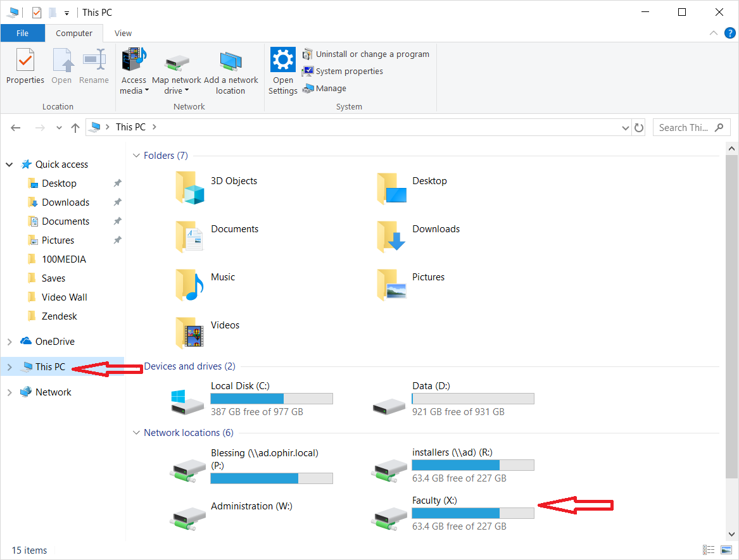This screenshot has height=560, width=739.
Task: Click Data (D:) usage bar
Action: pyautogui.click(x=472, y=399)
